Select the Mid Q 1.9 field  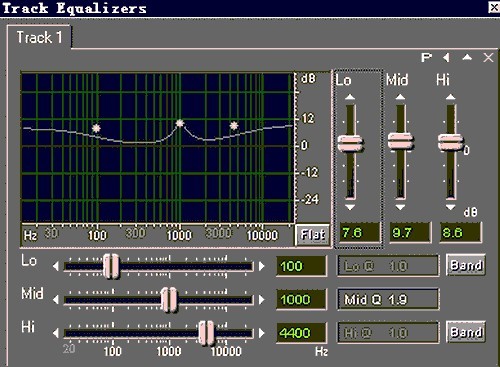pyautogui.click(x=388, y=299)
